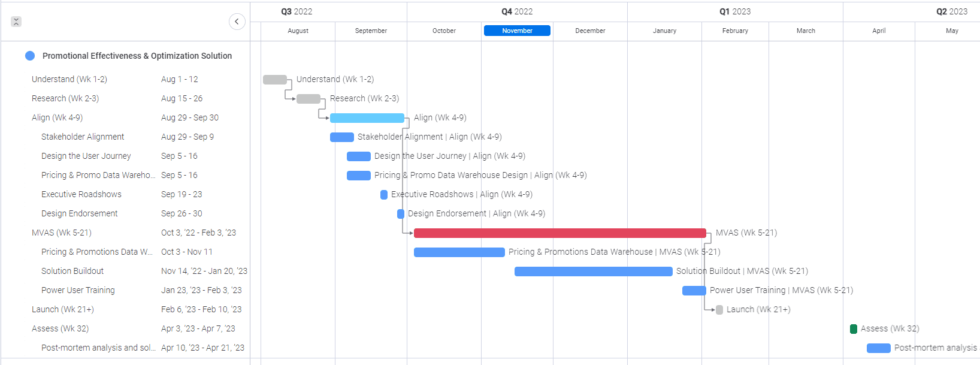
Task: Click the March month header
Action: tap(806, 31)
